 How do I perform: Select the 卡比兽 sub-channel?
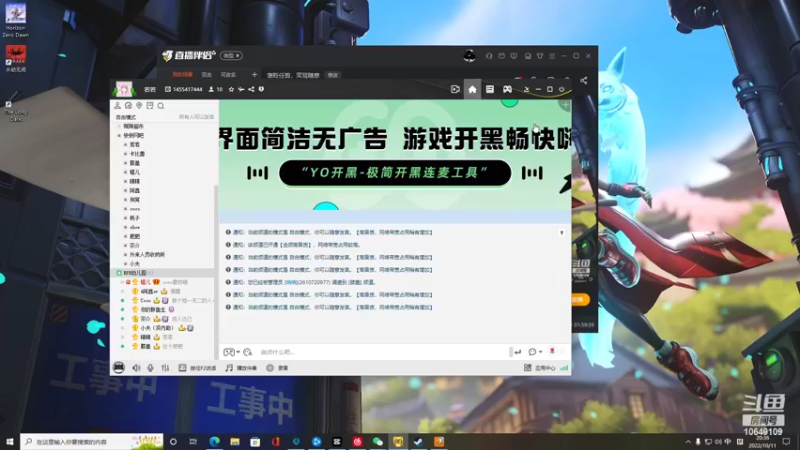(x=137, y=154)
